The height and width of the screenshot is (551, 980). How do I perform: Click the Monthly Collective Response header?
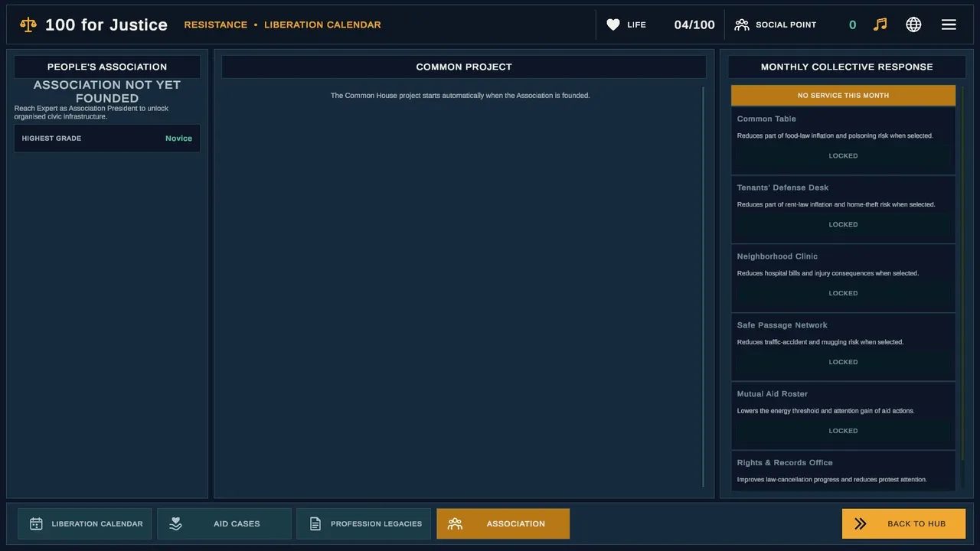(x=847, y=67)
